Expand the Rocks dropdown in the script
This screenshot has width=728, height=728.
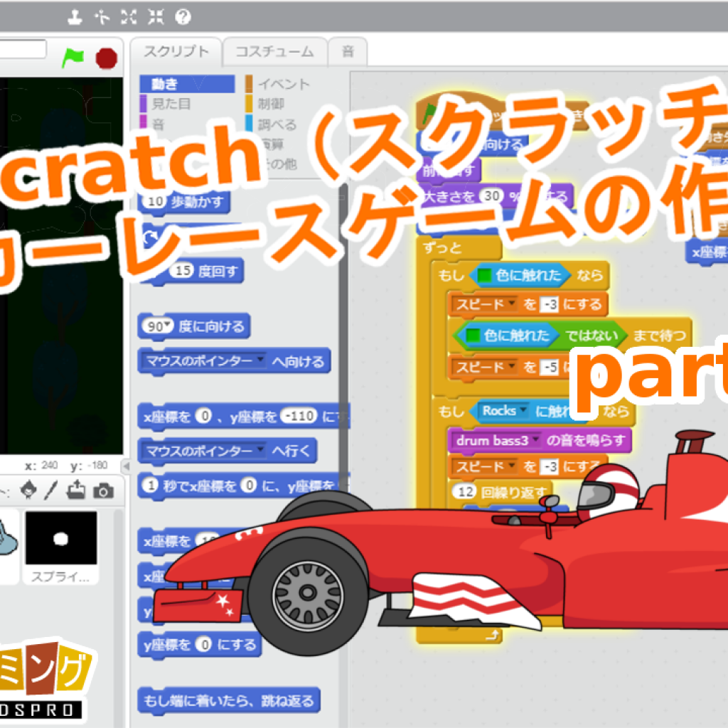click(x=524, y=411)
